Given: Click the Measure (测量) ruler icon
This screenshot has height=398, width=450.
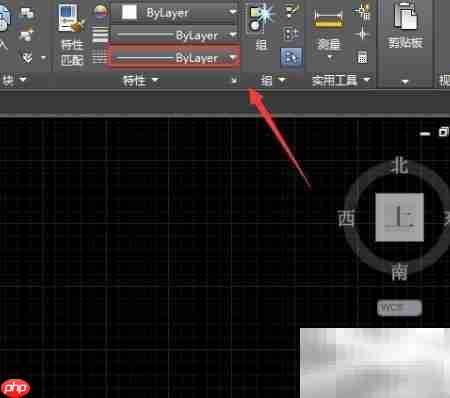Looking at the screenshot, I should [x=328, y=19].
